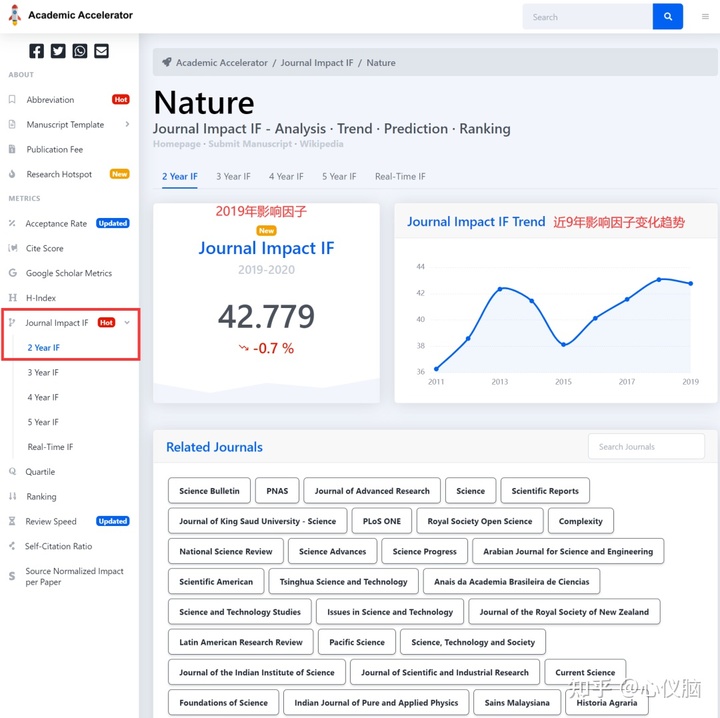Viewport: 720px width, 718px height.
Task: Click the Ranking sort icon
Action: point(12,496)
